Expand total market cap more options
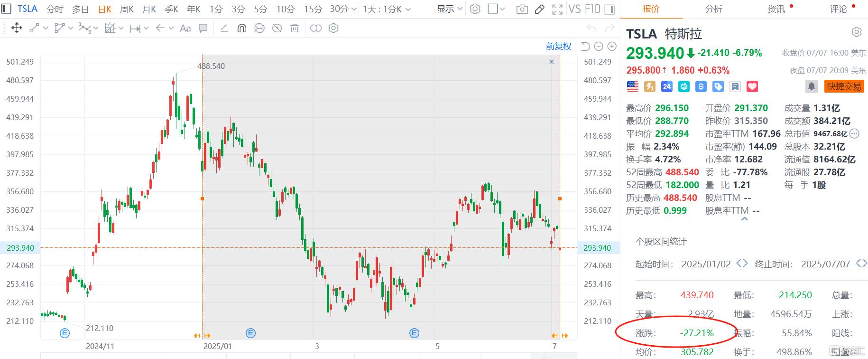The width and height of the screenshot is (868, 359). click(854, 133)
